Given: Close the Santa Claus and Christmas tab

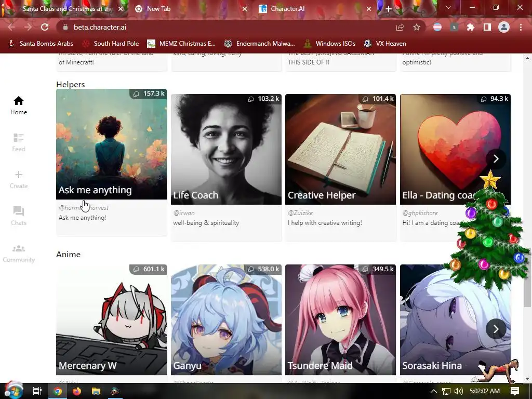Looking at the screenshot, I should [121, 9].
